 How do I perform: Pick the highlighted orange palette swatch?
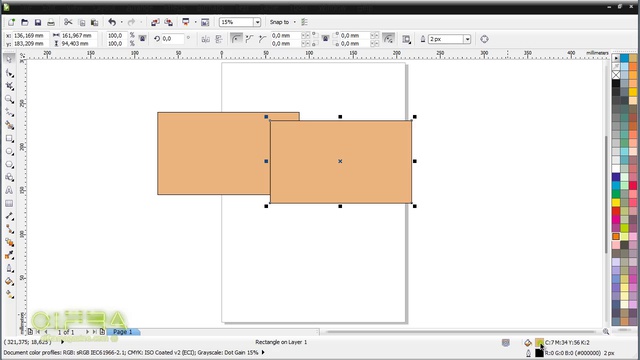pyautogui.click(x=616, y=236)
